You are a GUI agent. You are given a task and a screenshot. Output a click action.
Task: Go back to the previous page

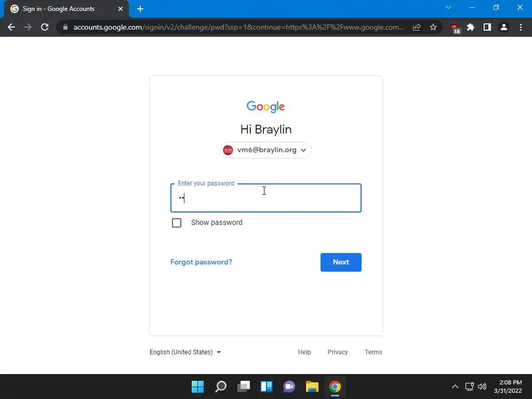point(11,27)
